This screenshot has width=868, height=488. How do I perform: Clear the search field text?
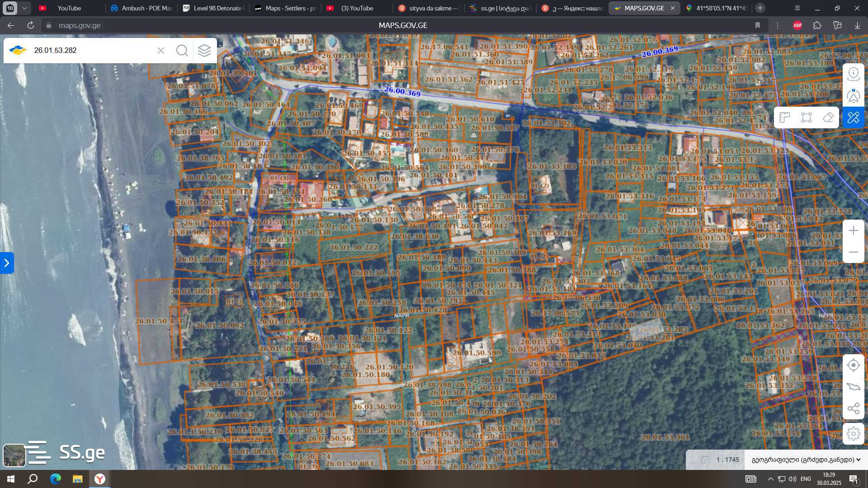pos(161,50)
